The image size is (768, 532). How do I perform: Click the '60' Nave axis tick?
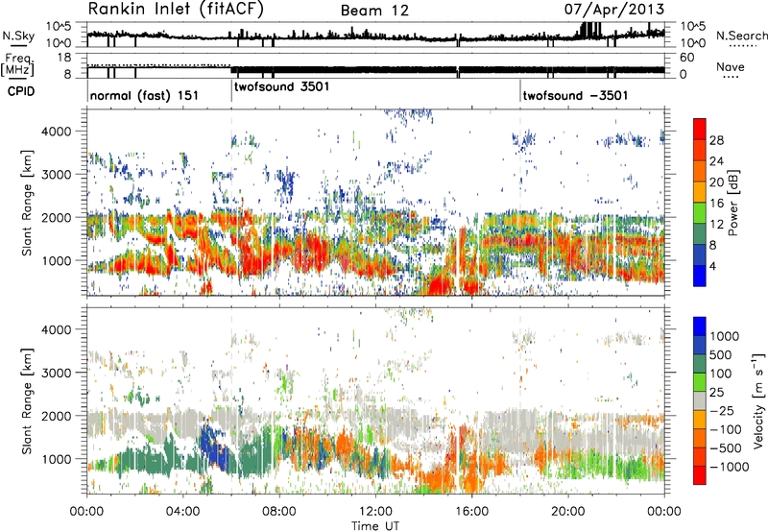[687, 58]
